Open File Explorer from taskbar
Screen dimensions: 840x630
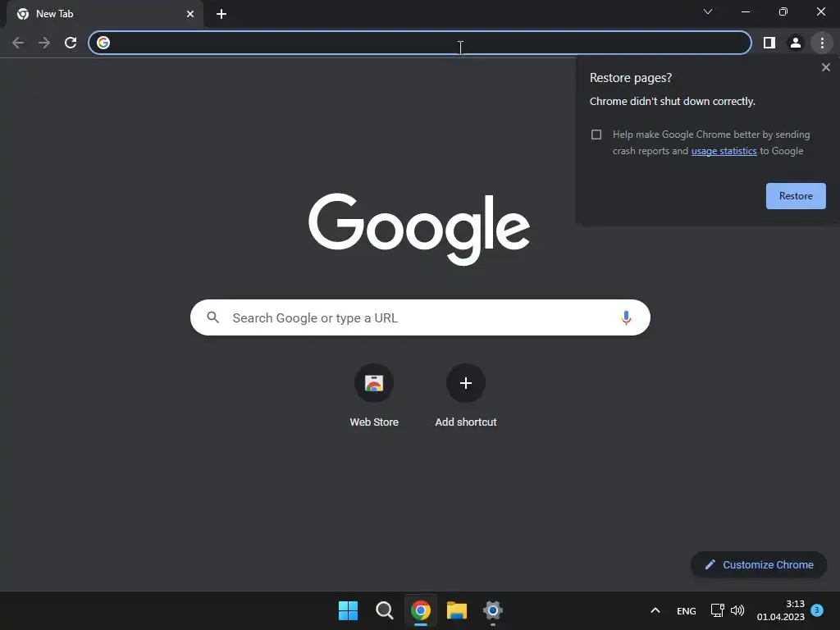(x=457, y=610)
